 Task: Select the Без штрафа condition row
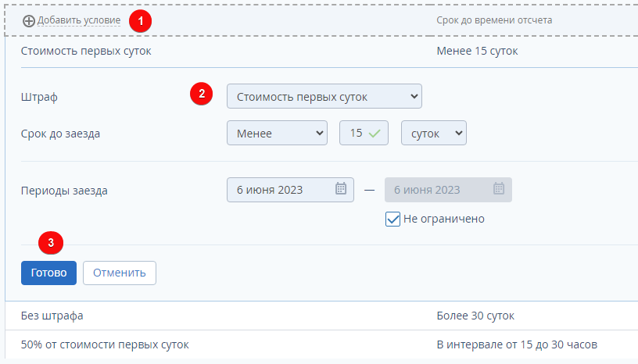click(x=52, y=316)
